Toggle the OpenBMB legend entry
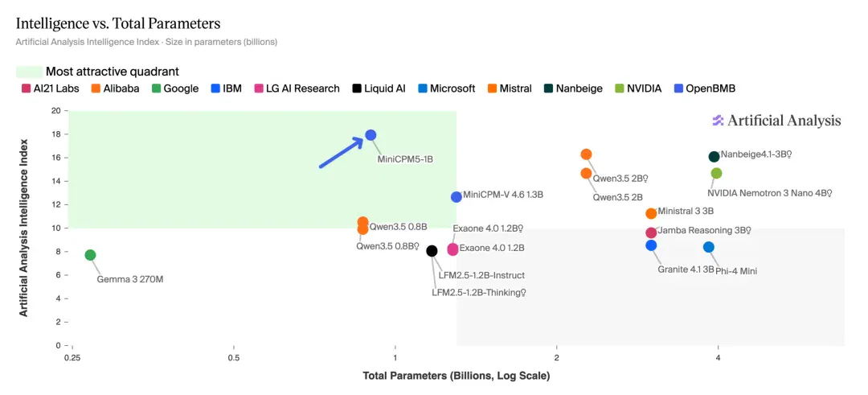This screenshot has height=395, width=868. [x=705, y=88]
